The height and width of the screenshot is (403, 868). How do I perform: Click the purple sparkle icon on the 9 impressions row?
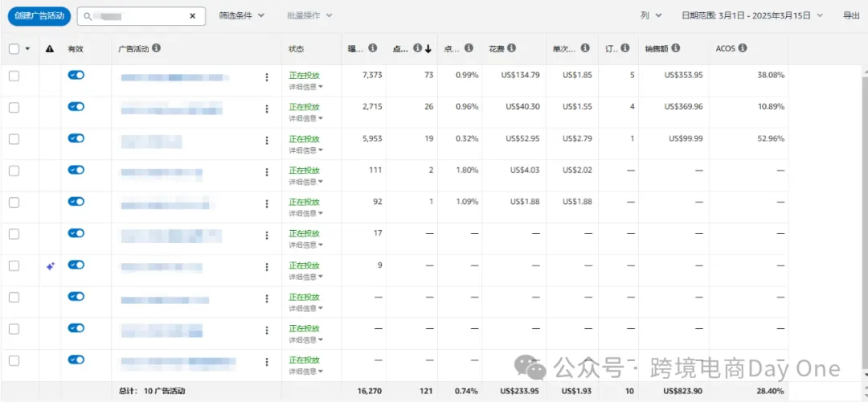coord(50,266)
